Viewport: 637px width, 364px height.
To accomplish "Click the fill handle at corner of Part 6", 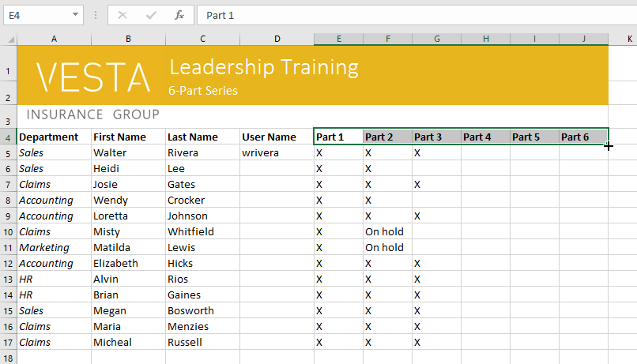I will tap(609, 144).
